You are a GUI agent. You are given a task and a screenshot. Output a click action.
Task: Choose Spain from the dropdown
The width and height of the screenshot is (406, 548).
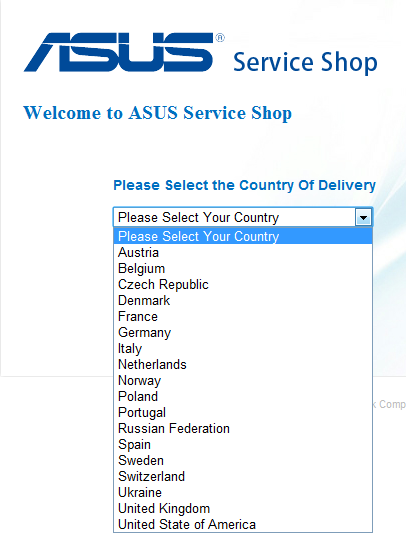point(243,445)
